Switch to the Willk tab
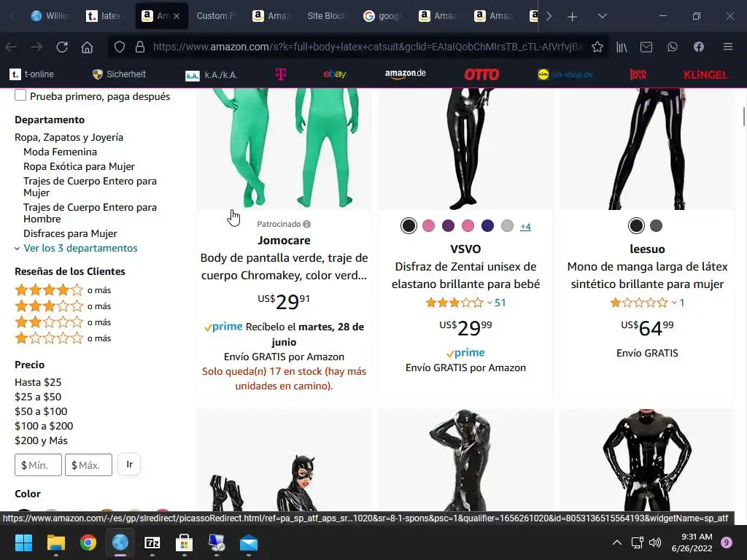Screen dimensions: 747x560 click(x=50, y=16)
